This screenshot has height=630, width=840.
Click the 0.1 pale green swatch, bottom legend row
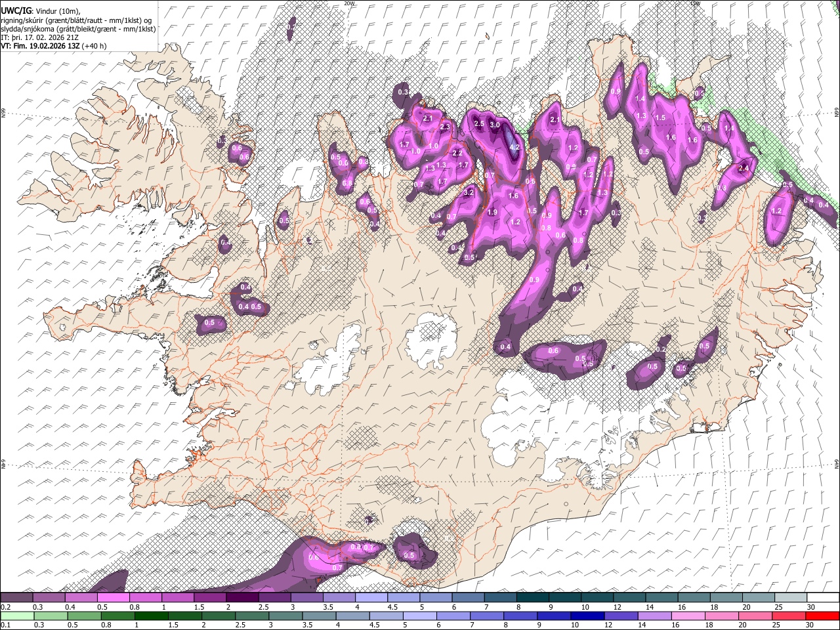click(17, 616)
